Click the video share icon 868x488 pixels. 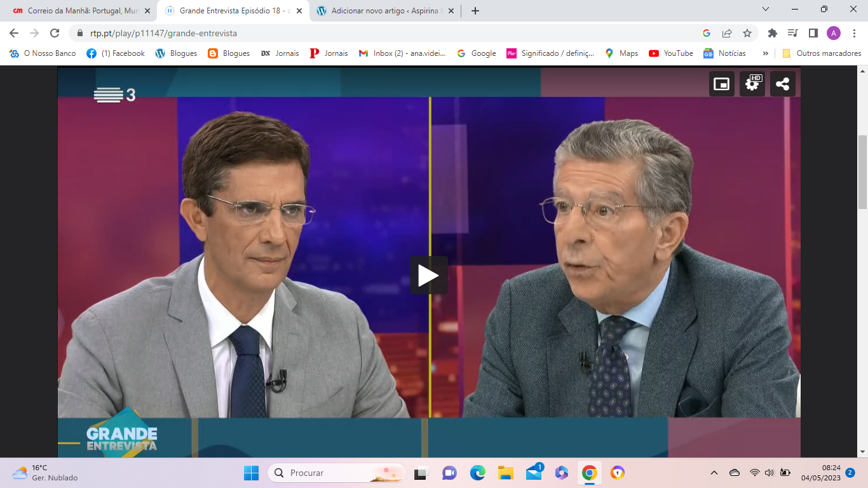tap(782, 84)
